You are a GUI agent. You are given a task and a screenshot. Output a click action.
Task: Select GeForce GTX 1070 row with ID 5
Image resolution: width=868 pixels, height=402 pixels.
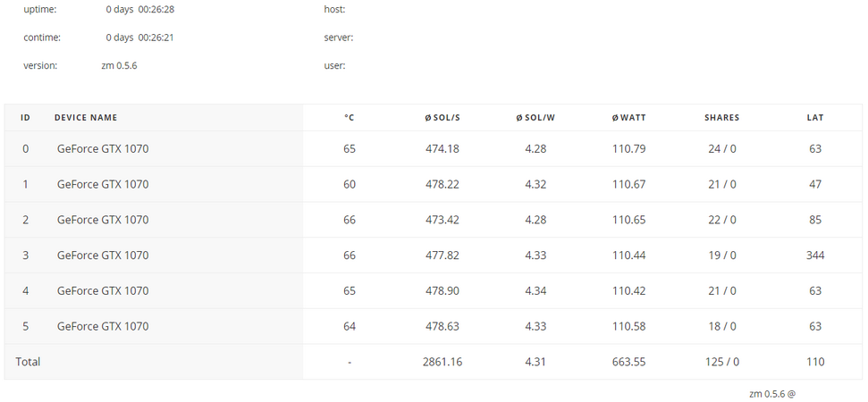coord(434,326)
